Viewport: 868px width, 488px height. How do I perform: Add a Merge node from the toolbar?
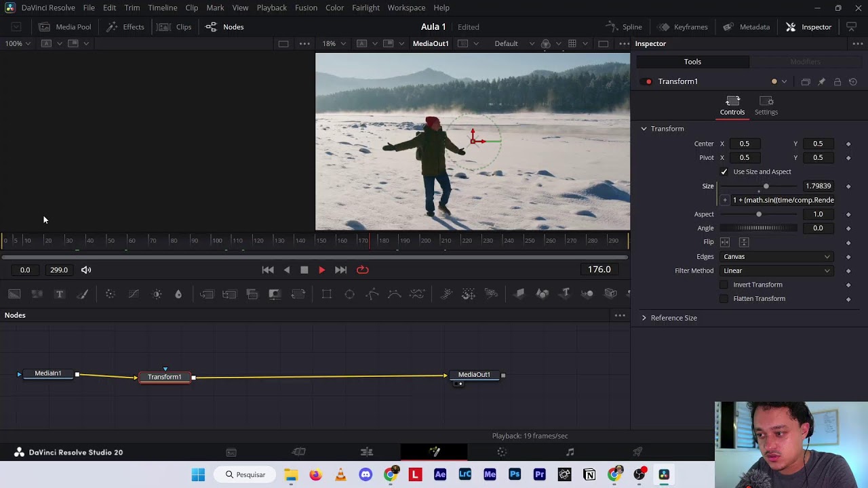(x=207, y=293)
